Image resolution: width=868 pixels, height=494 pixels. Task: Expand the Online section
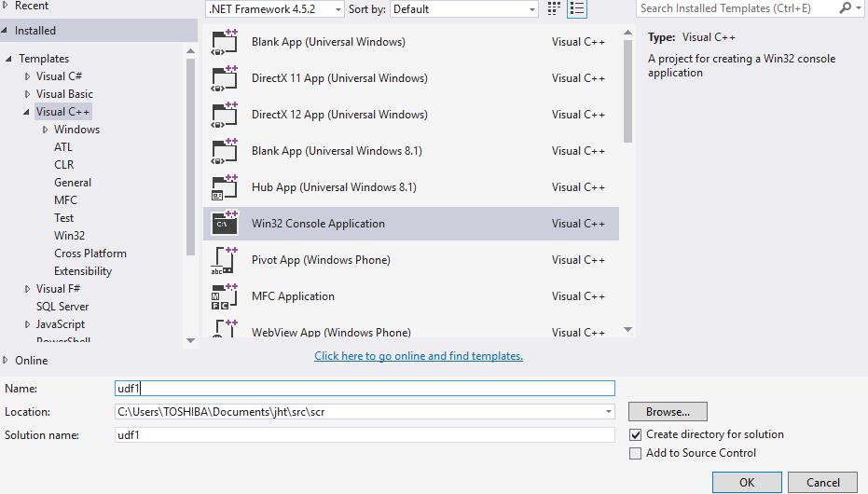click(5, 360)
